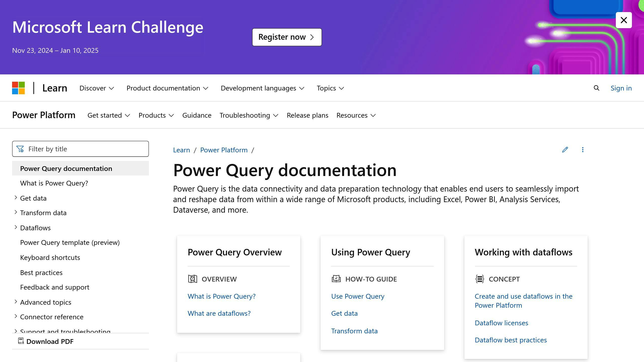The image size is (644, 362).
Task: Open the Dataflow best practices link
Action: tap(511, 340)
